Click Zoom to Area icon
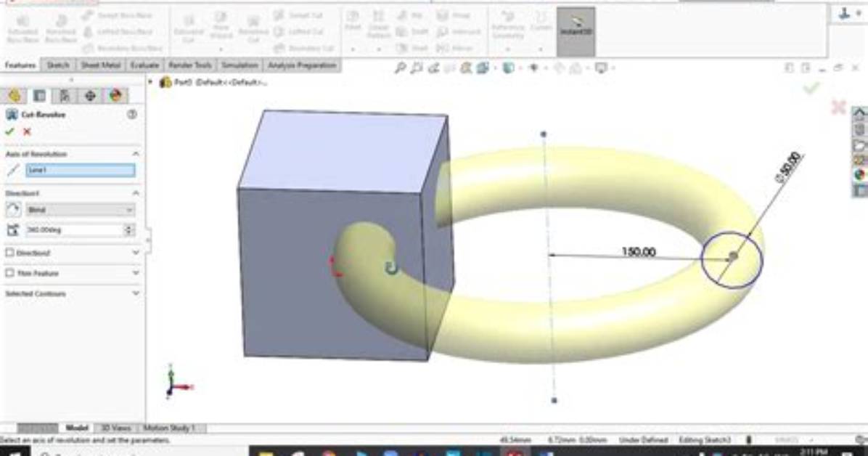 [x=417, y=68]
